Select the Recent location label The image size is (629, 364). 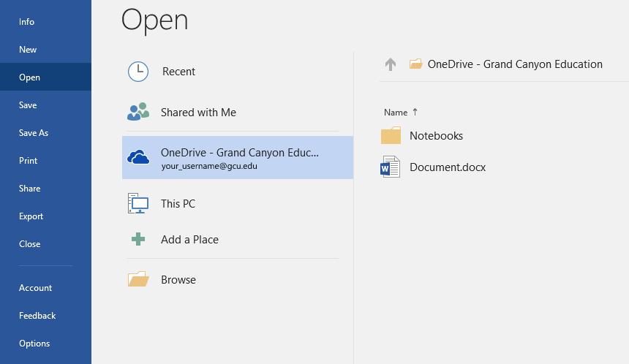click(x=179, y=72)
